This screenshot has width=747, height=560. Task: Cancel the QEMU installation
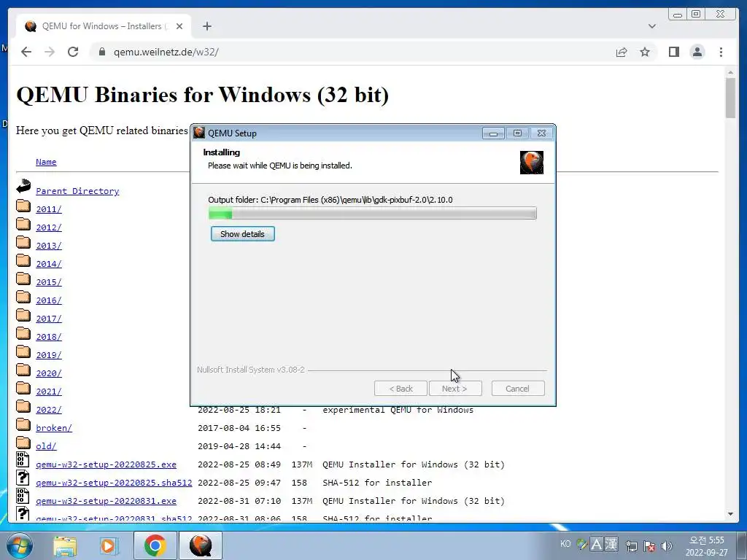517,389
